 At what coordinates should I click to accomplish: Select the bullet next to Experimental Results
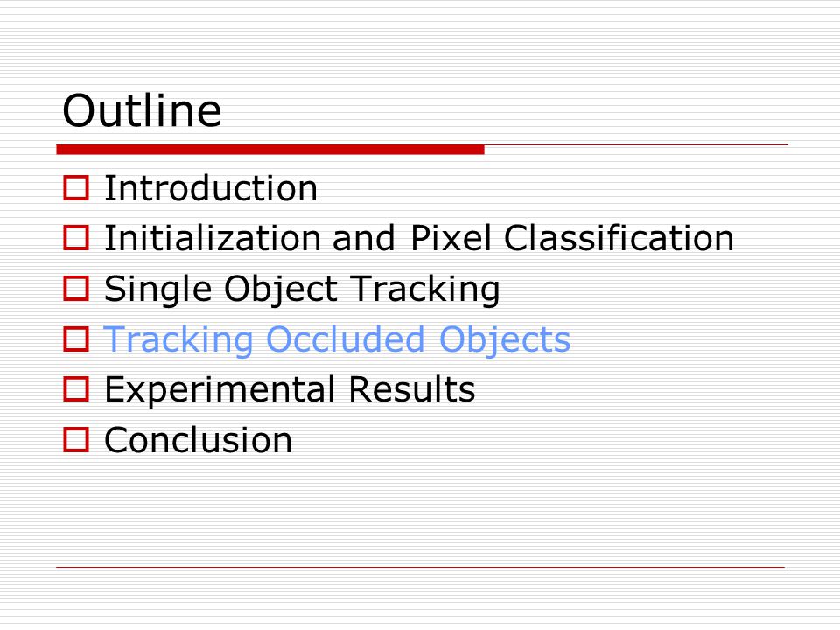tap(76, 388)
